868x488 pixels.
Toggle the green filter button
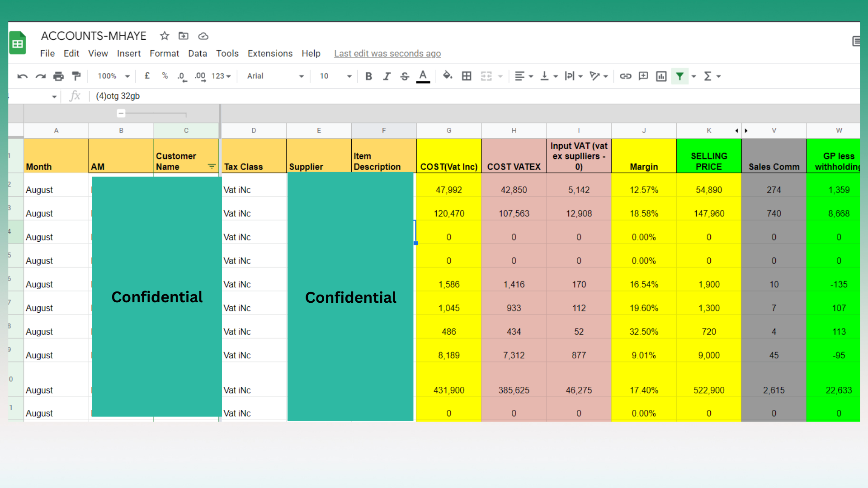[x=679, y=76]
